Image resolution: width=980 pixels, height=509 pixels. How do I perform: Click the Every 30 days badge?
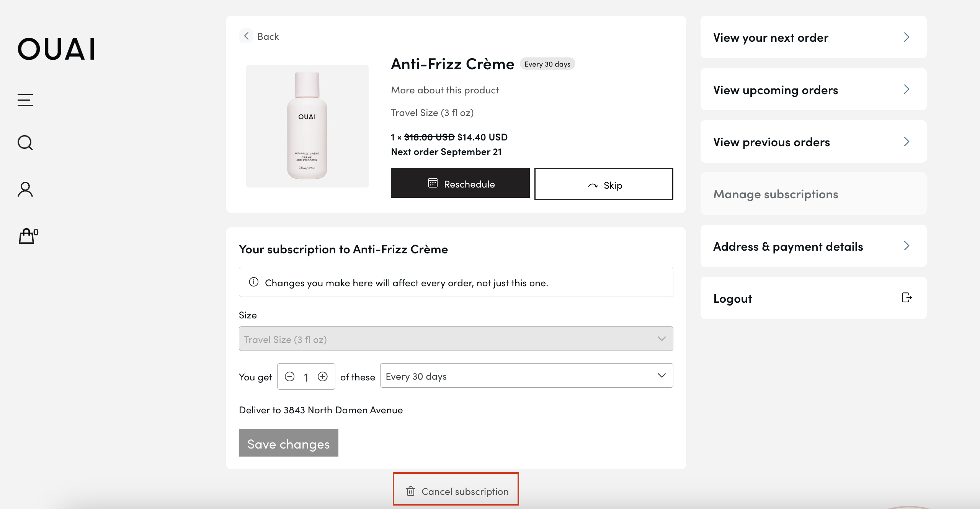tap(547, 64)
